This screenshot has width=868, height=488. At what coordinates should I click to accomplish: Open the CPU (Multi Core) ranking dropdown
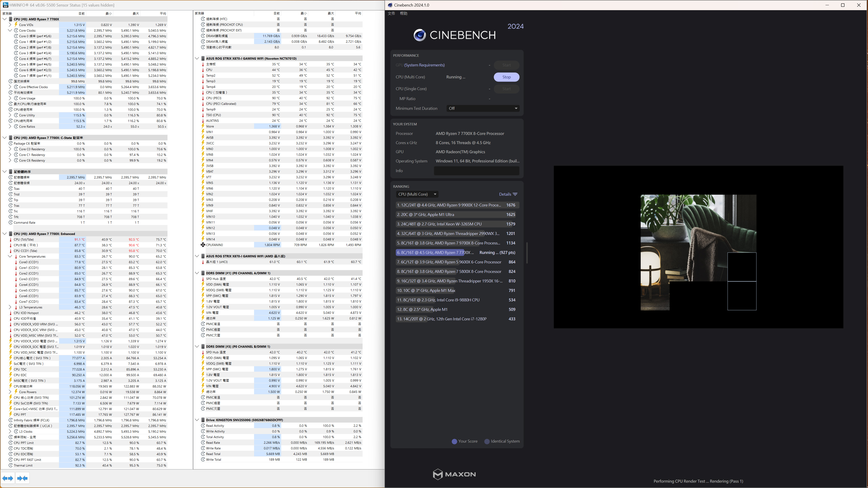[417, 194]
